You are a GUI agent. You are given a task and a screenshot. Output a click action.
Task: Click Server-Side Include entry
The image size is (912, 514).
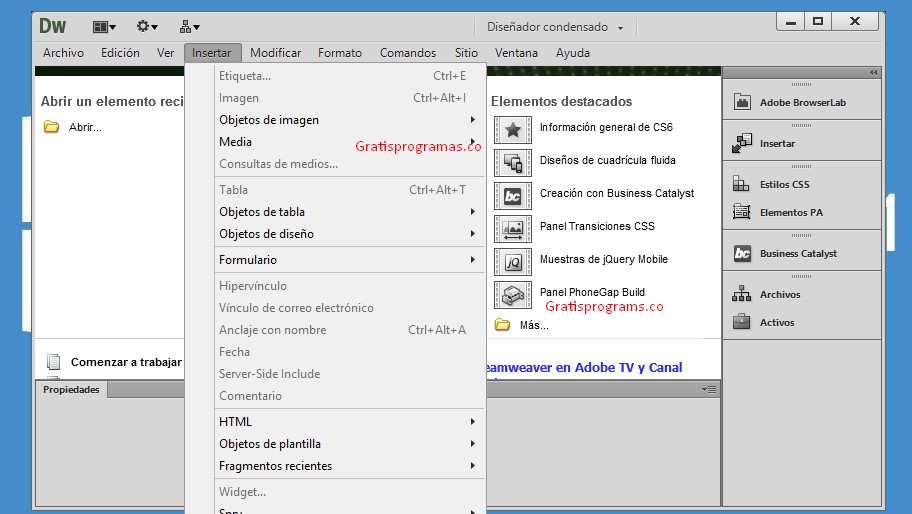pos(347,374)
